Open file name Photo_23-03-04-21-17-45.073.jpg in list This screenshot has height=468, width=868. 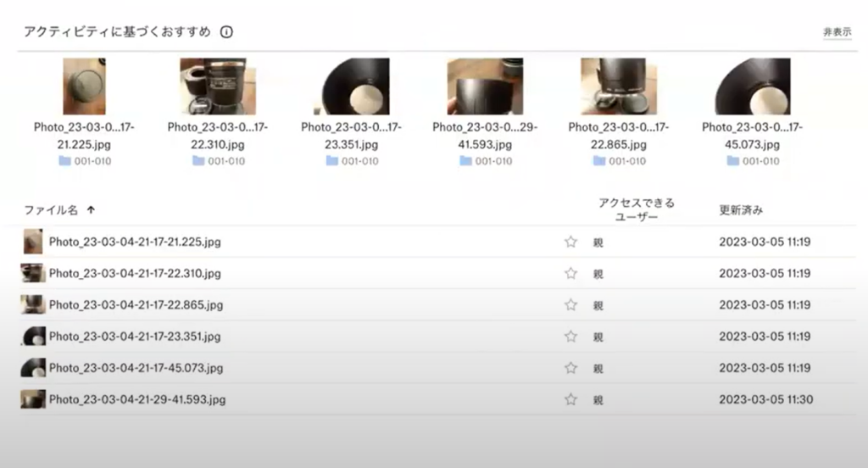pyautogui.click(x=136, y=368)
